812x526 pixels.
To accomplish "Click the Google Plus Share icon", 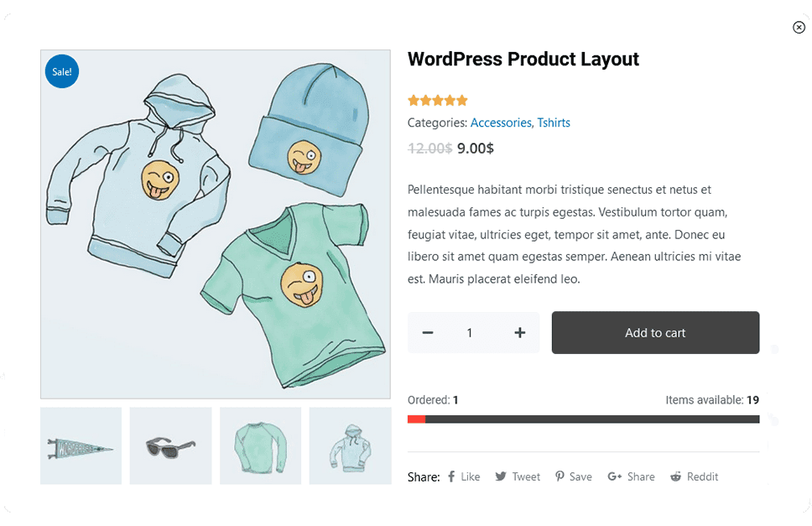I will click(x=614, y=477).
